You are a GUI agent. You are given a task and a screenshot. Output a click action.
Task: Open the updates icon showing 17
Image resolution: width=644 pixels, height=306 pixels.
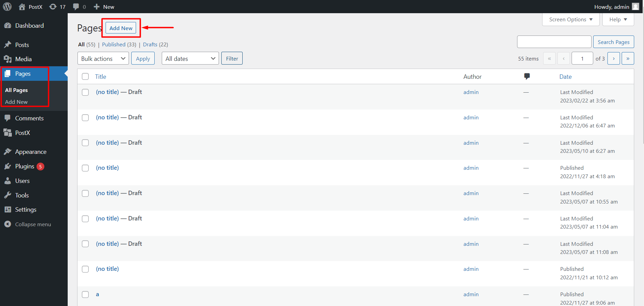coord(53,7)
